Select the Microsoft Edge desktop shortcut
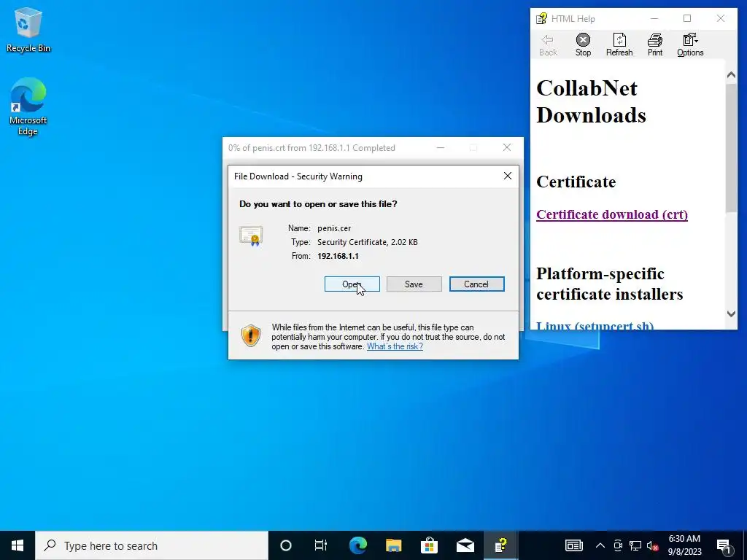 (x=28, y=106)
